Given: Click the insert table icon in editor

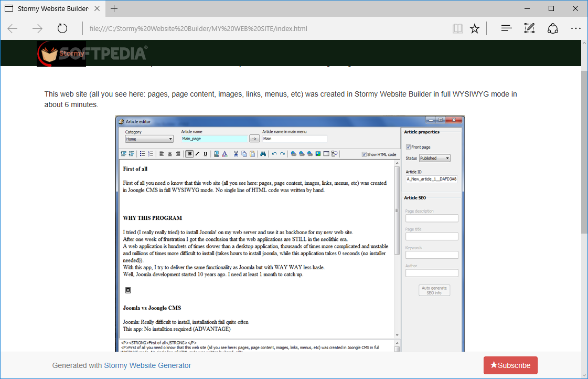Looking at the screenshot, I should [x=326, y=154].
